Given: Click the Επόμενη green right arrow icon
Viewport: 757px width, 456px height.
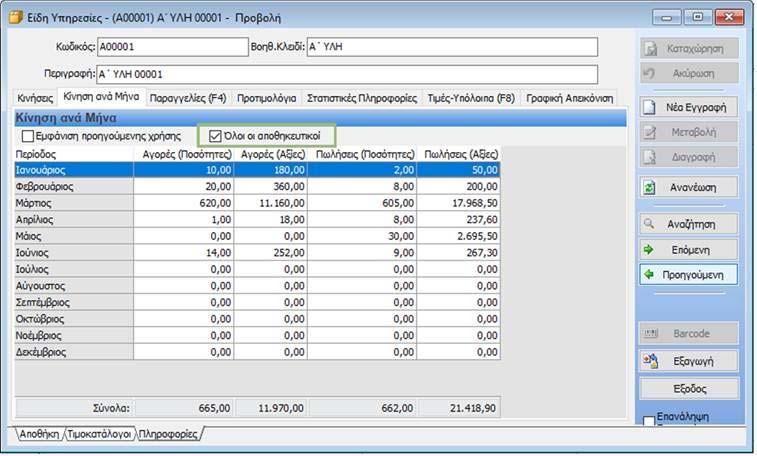Looking at the screenshot, I should (x=649, y=249).
